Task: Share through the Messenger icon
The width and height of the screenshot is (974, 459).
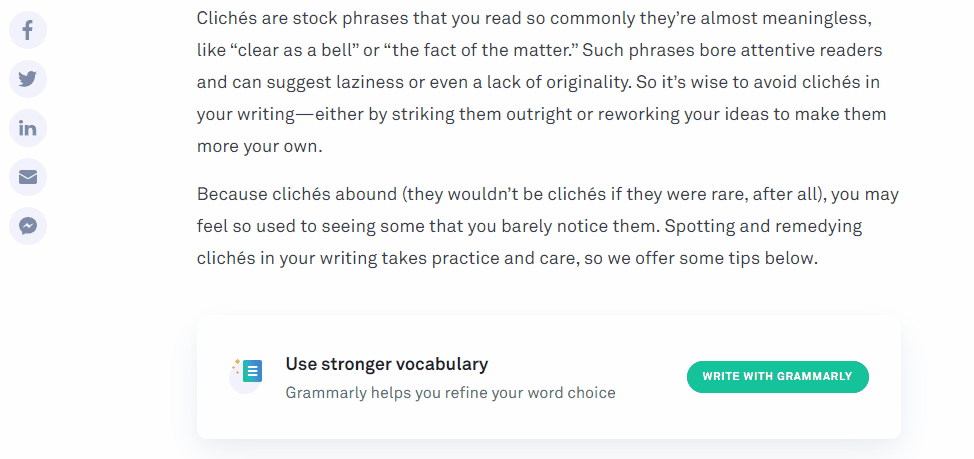Action: (28, 226)
